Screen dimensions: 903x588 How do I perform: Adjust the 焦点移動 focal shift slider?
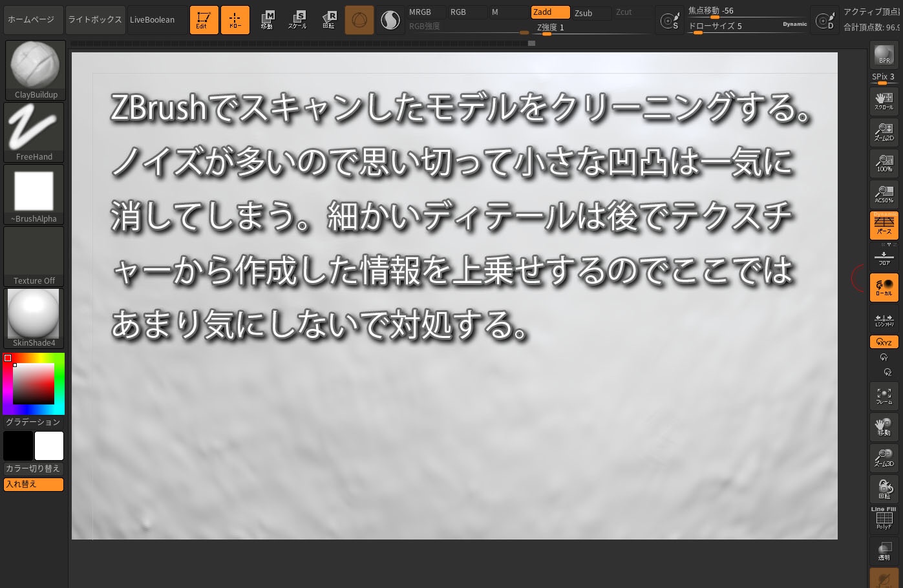pyautogui.click(x=747, y=12)
